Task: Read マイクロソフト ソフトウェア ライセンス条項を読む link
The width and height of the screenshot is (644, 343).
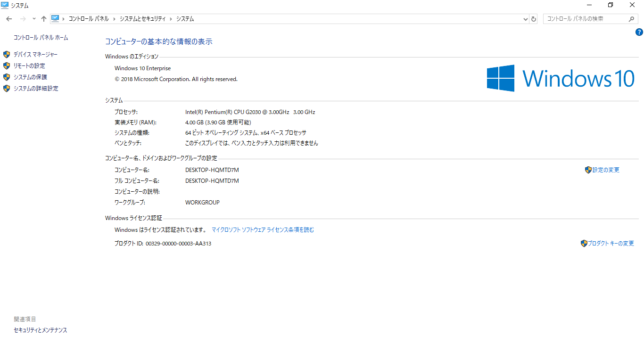Action: [263, 230]
